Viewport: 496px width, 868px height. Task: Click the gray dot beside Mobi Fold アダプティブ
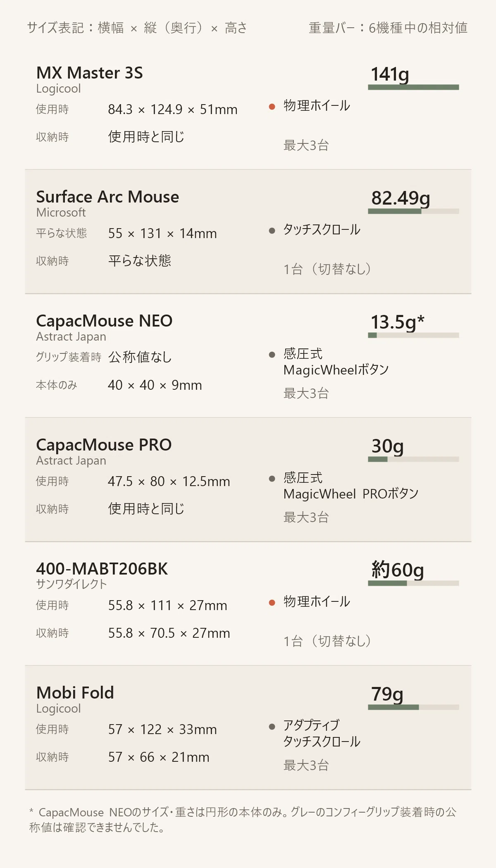pyautogui.click(x=272, y=727)
